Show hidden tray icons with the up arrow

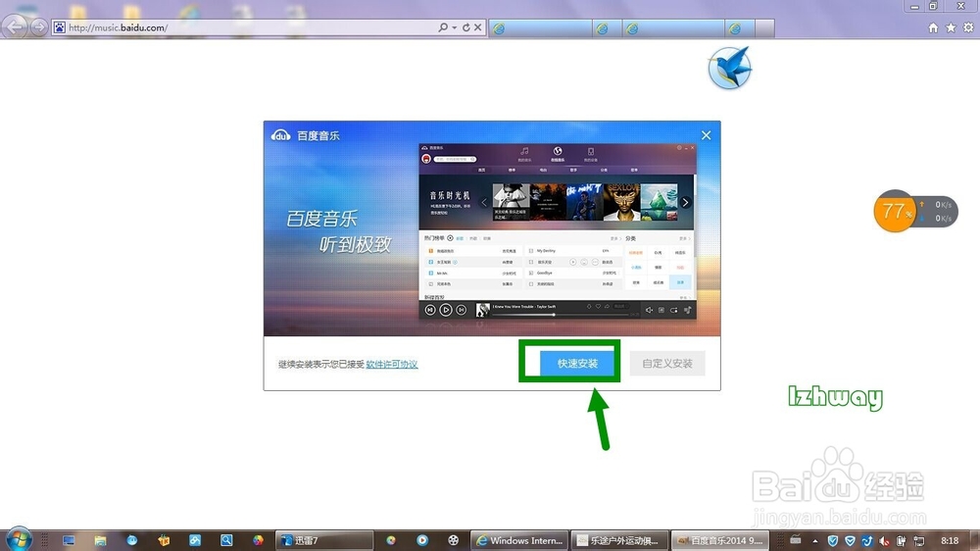pyautogui.click(x=815, y=541)
